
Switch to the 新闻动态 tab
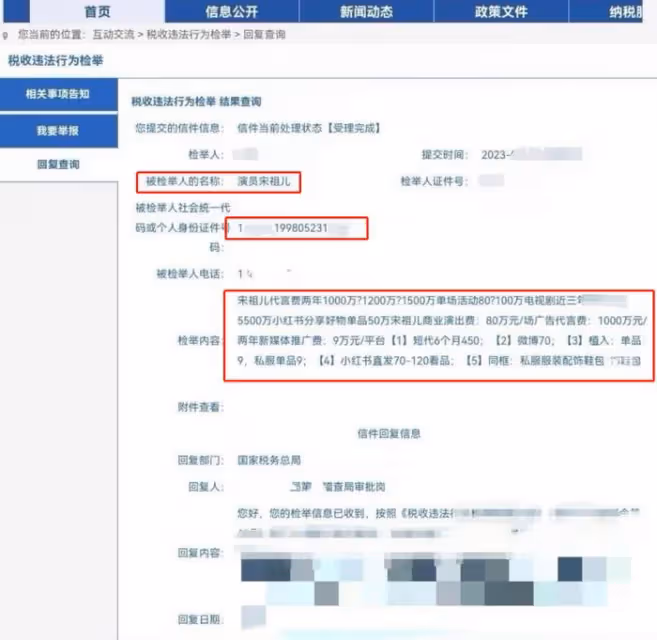366,11
